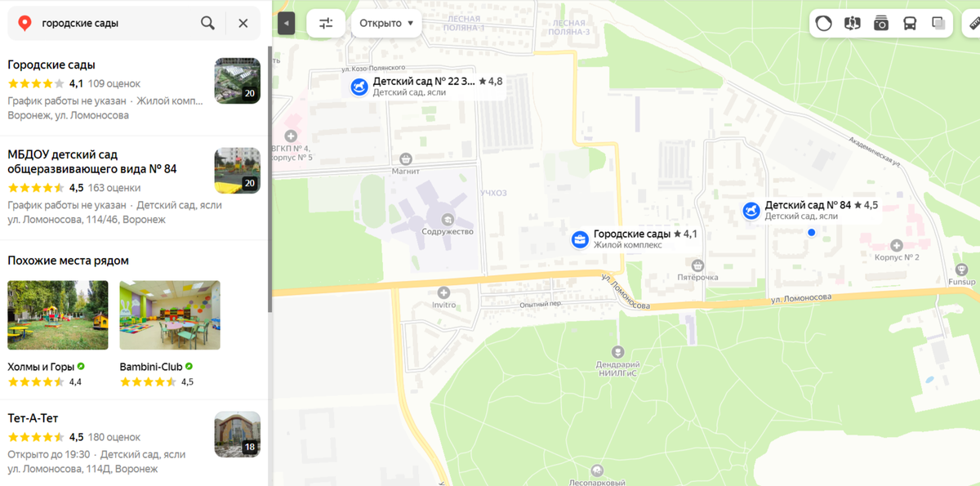This screenshot has height=486, width=980.
Task: Click 'ул. Ломоносова, 114/46, Воронеж' address
Action: click(87, 219)
